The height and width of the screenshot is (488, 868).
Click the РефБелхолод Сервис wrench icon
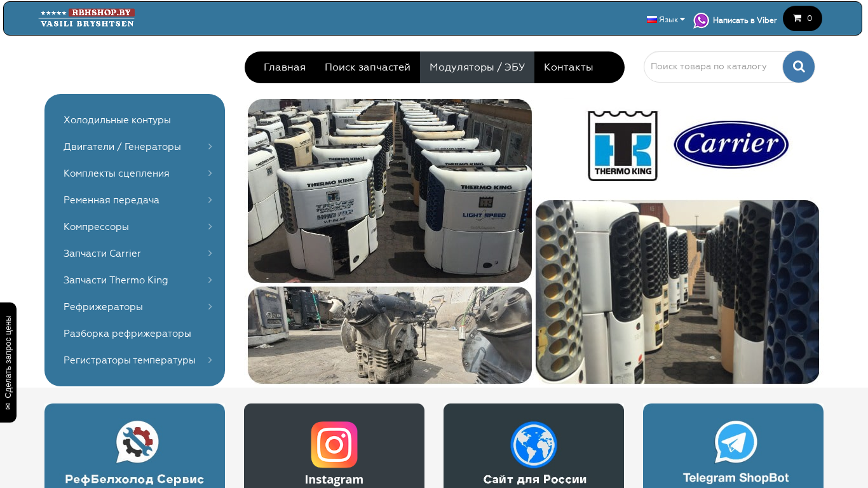pyautogui.click(x=137, y=442)
